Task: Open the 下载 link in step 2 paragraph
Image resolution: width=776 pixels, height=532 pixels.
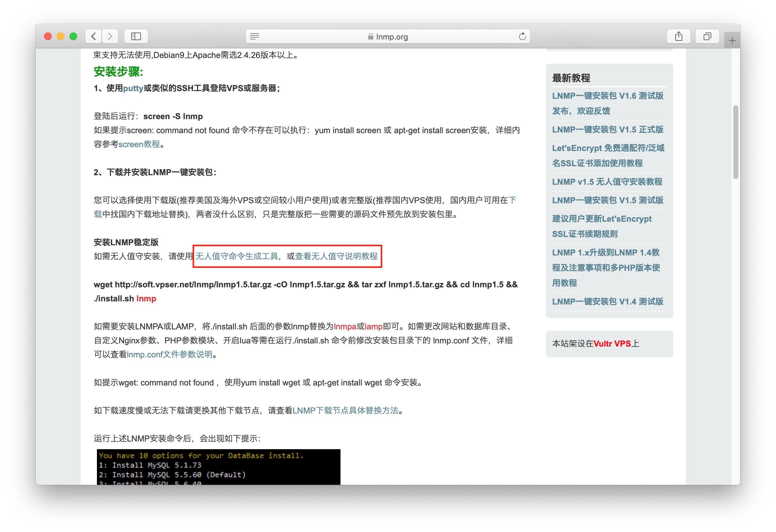Action: tap(512, 200)
